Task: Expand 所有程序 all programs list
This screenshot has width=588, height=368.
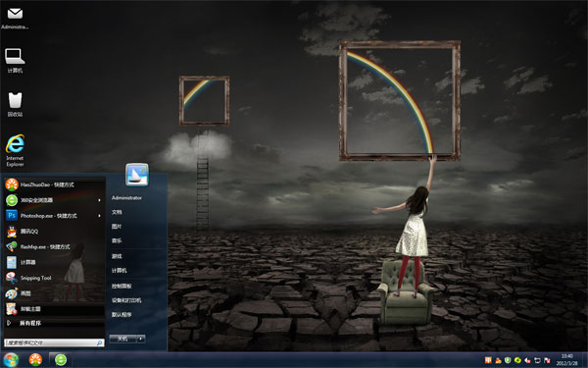Action: click(x=54, y=323)
